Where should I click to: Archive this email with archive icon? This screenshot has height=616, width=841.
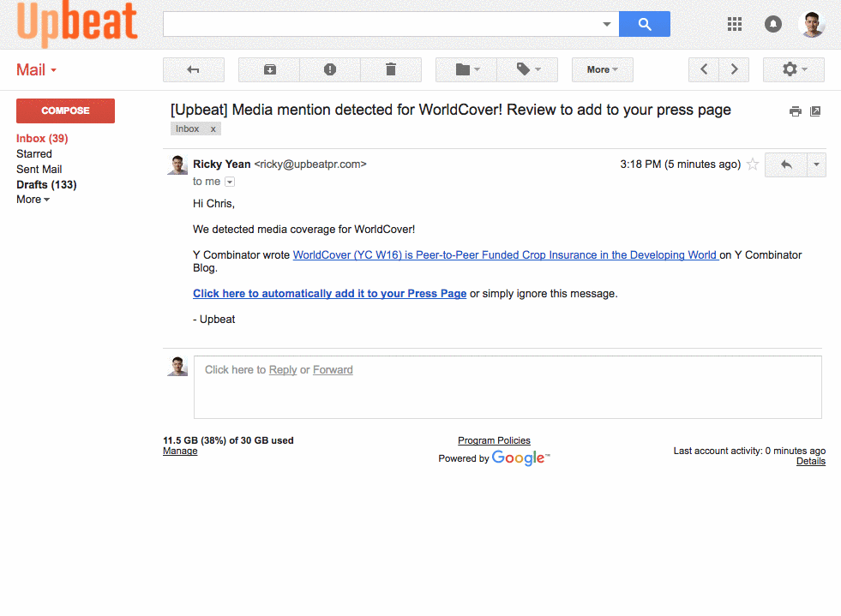click(x=269, y=69)
